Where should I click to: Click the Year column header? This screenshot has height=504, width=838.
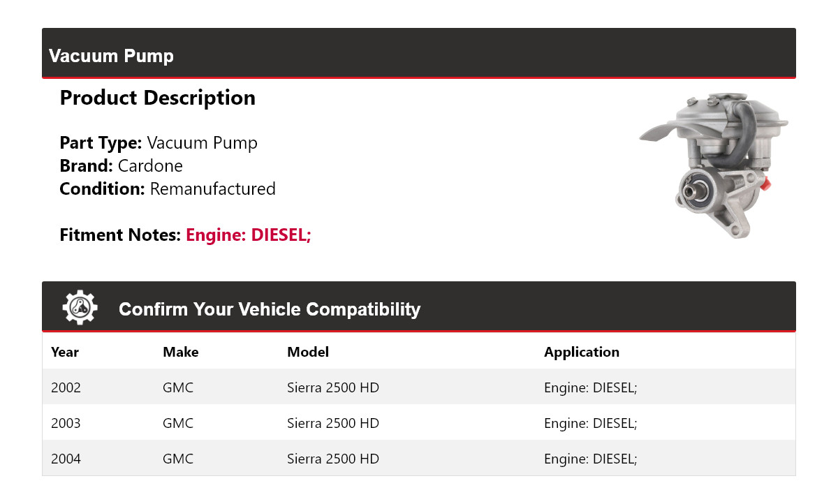pyautogui.click(x=65, y=352)
